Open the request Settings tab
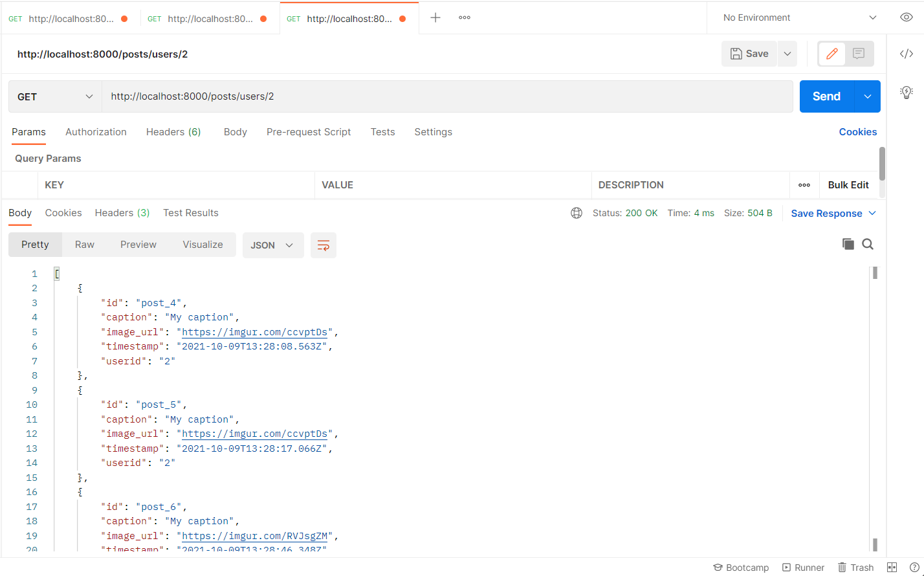Viewport: 924px width, 576px height. point(433,132)
